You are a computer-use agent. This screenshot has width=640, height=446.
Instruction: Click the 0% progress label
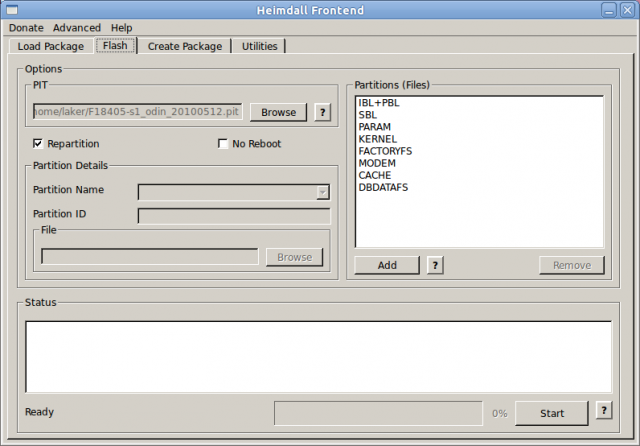(500, 413)
